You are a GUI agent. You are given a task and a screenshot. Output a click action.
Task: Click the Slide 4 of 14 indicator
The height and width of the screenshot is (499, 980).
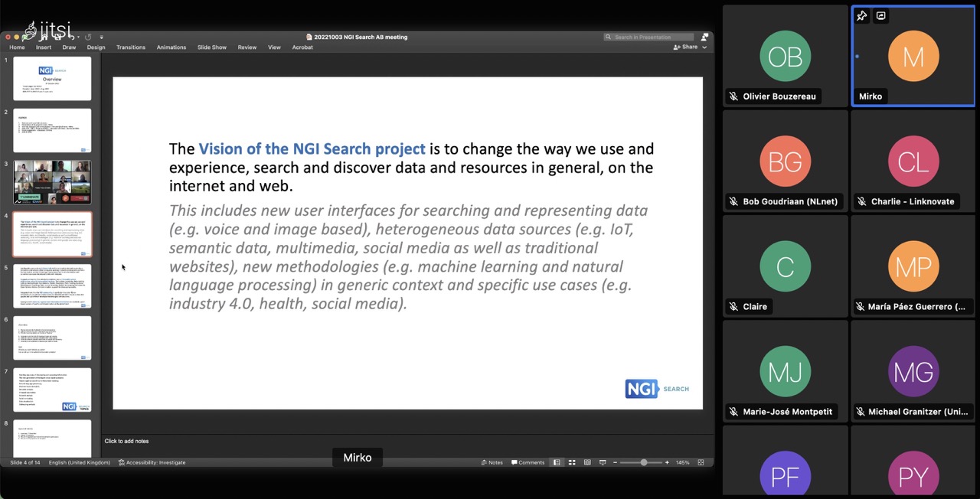point(24,462)
